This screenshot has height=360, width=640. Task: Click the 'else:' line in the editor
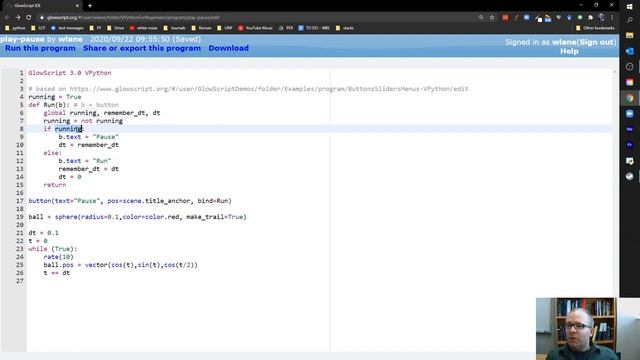[53, 153]
